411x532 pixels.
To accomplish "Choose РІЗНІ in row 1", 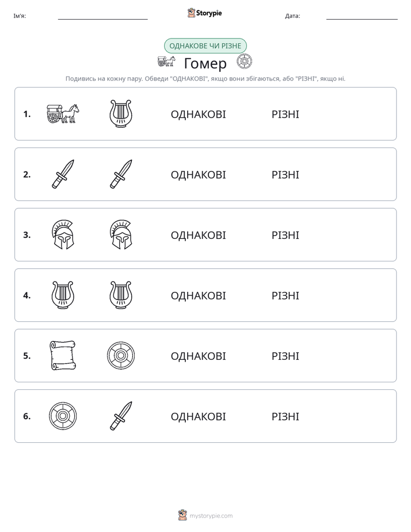I will tap(285, 115).
